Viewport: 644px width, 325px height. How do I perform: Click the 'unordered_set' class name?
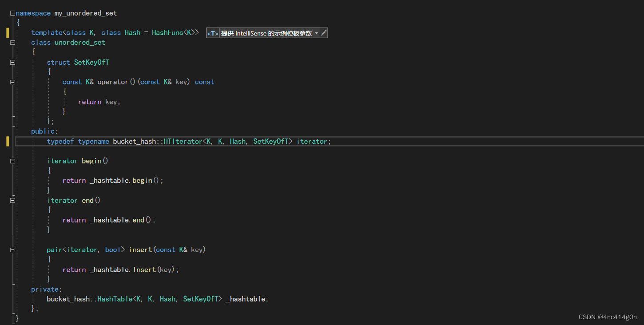click(x=80, y=43)
